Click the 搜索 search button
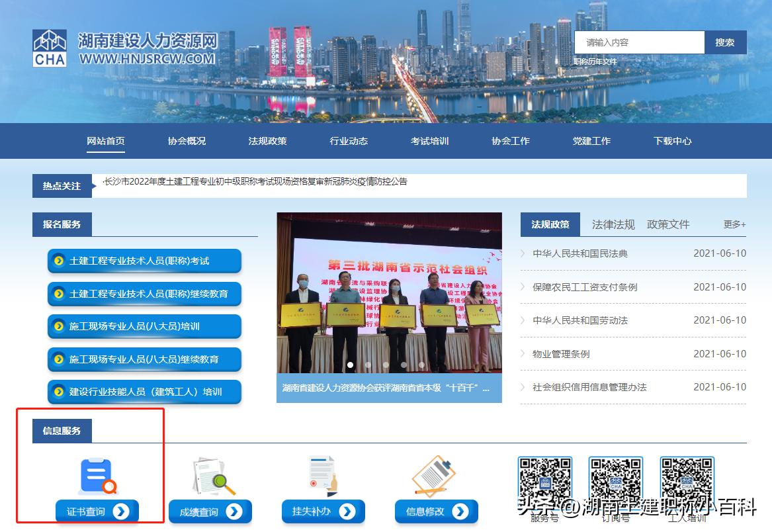The width and height of the screenshot is (772, 532). 726,42
